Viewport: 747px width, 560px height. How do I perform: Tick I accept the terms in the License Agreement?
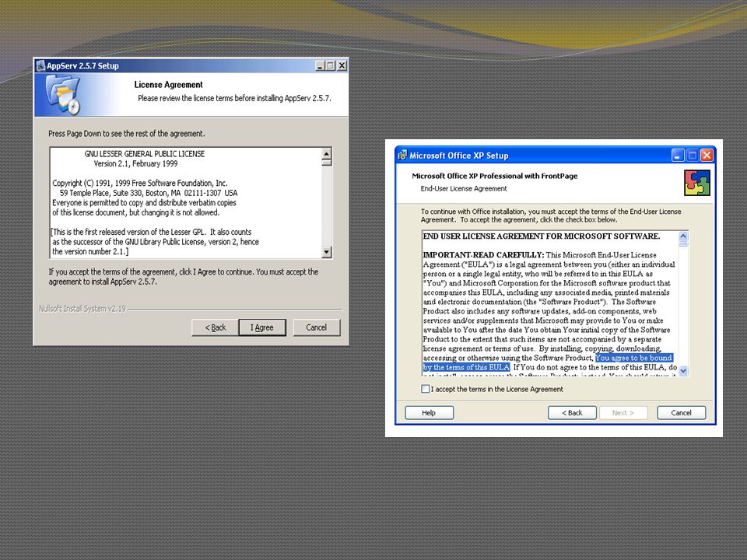[425, 389]
